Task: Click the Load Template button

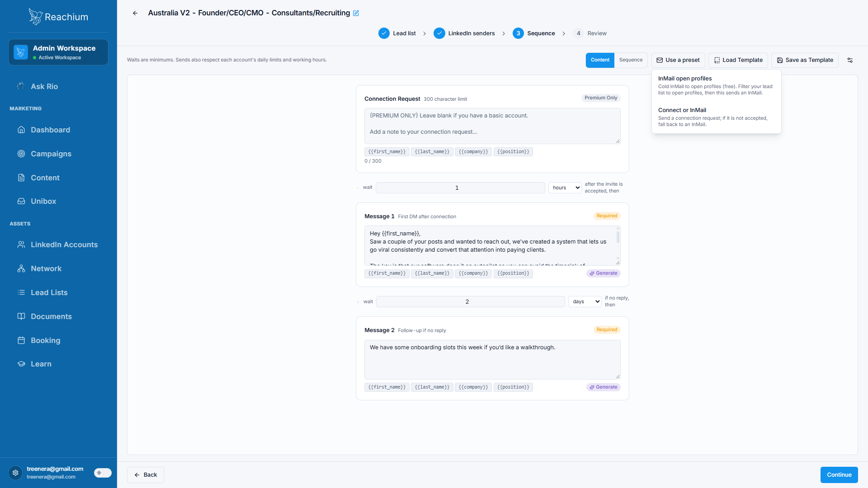Action: 738,60
